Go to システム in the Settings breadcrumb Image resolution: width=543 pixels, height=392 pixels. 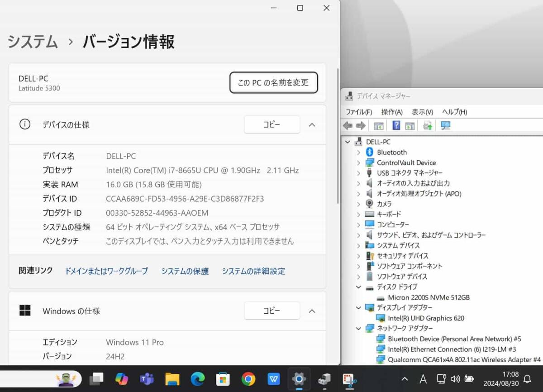pos(33,42)
